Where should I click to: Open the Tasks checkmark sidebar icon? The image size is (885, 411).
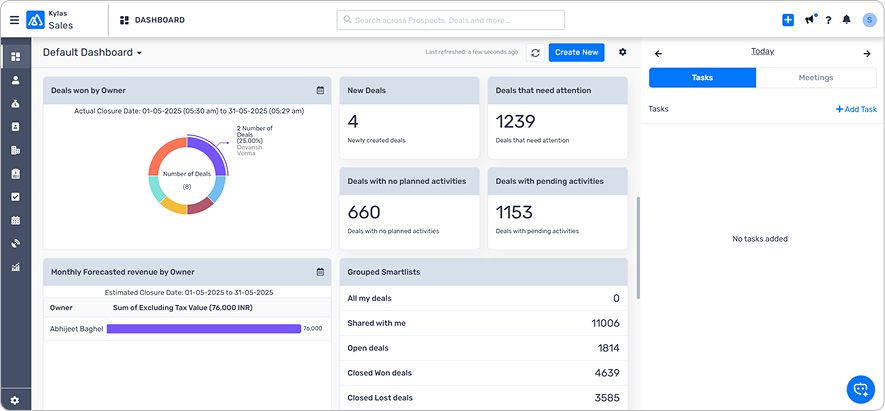(x=15, y=196)
